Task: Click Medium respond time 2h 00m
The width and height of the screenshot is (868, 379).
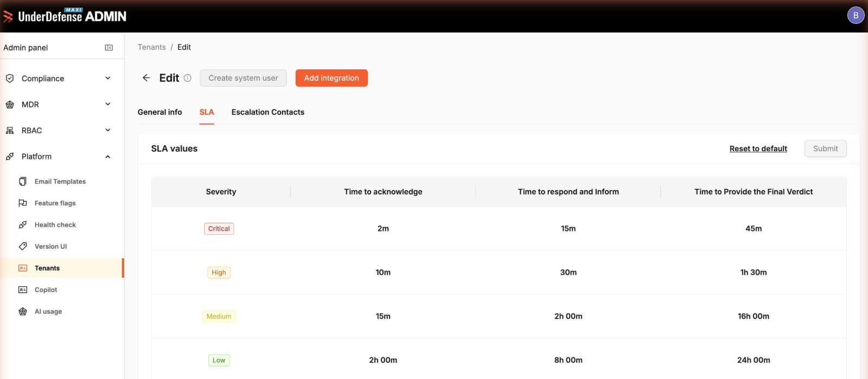Action: point(568,317)
